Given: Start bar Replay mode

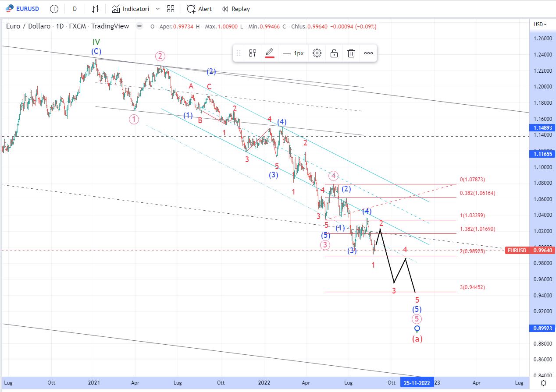Looking at the screenshot, I should 235,9.
